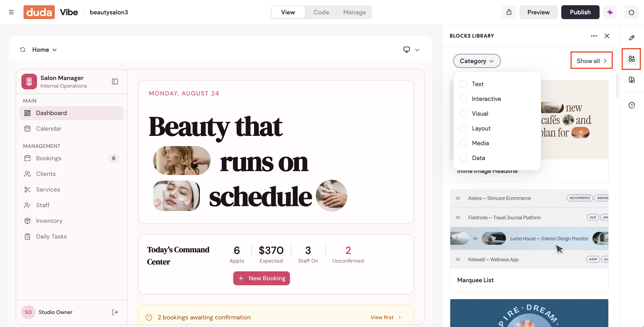Refresh the page preview

point(23,50)
